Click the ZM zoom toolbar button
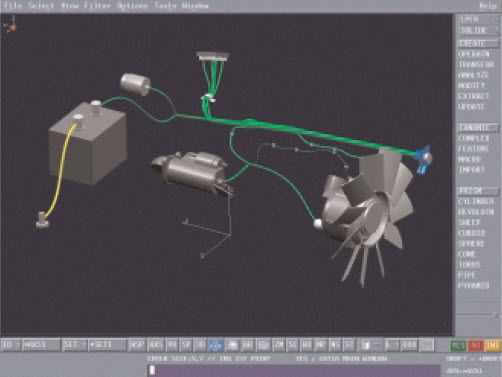 click(x=279, y=345)
